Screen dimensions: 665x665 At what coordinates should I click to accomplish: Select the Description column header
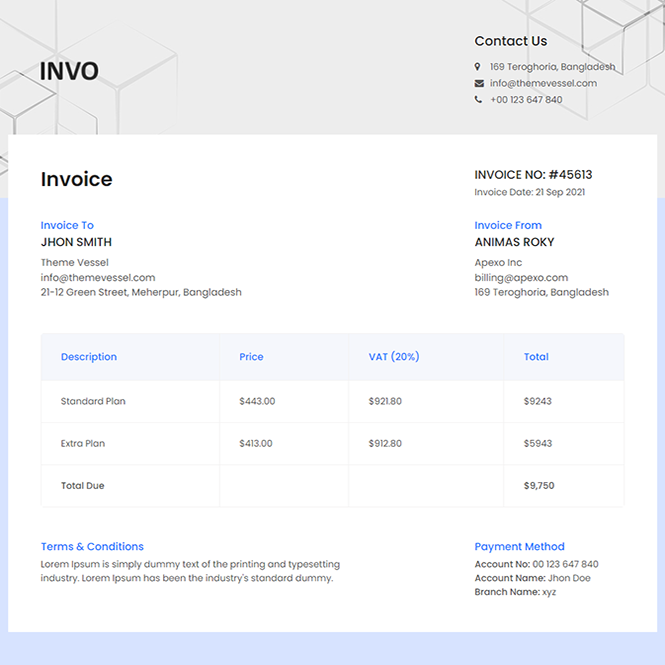[89, 357]
